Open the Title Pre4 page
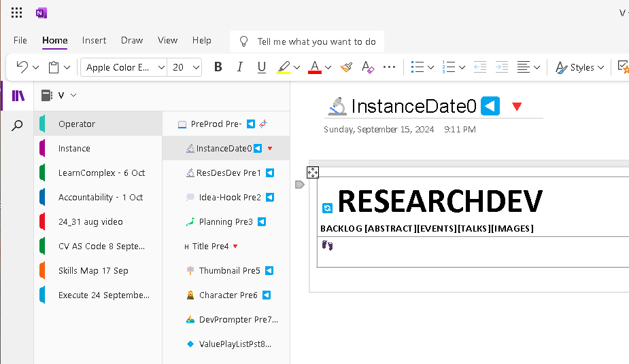The image size is (629, 364). coord(226,246)
